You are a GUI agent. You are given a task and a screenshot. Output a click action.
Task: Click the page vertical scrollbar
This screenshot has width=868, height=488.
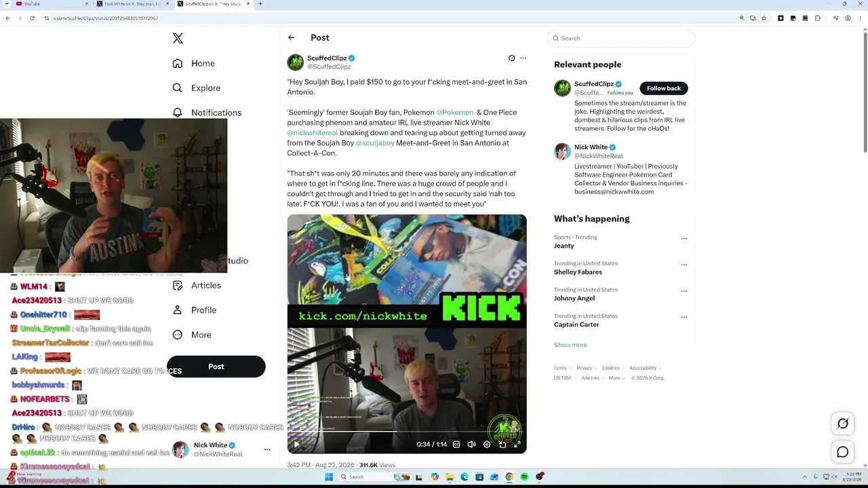point(865,91)
